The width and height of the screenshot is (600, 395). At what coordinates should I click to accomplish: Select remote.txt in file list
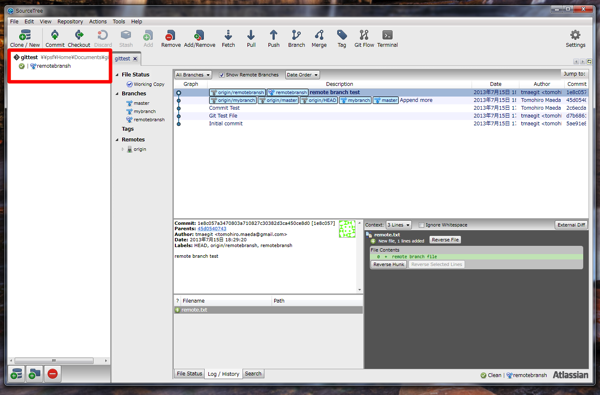pyautogui.click(x=268, y=310)
